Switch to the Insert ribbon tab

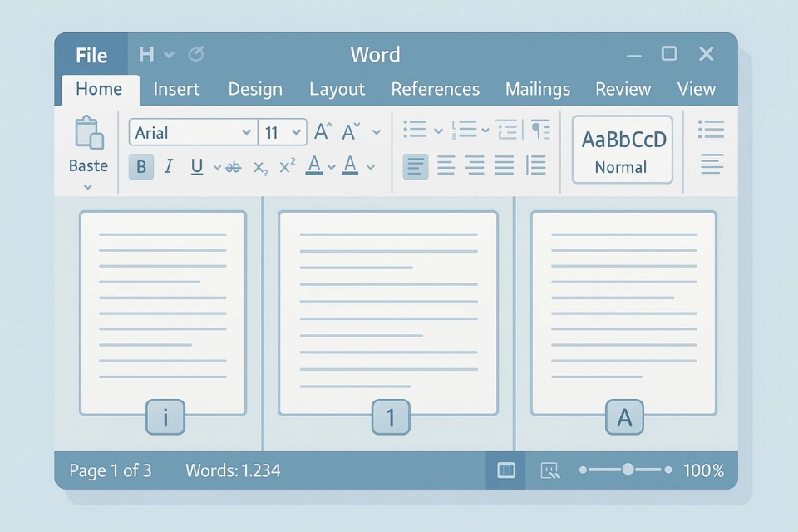[x=176, y=89]
